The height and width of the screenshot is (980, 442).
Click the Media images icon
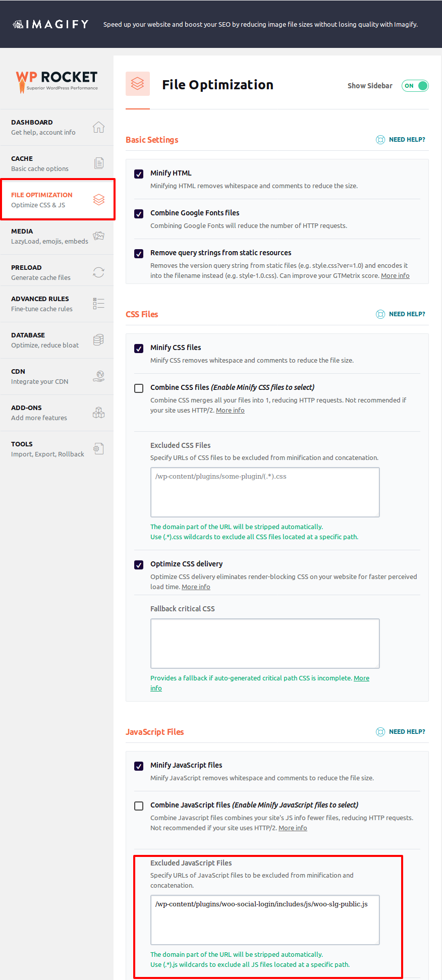pyautogui.click(x=98, y=236)
